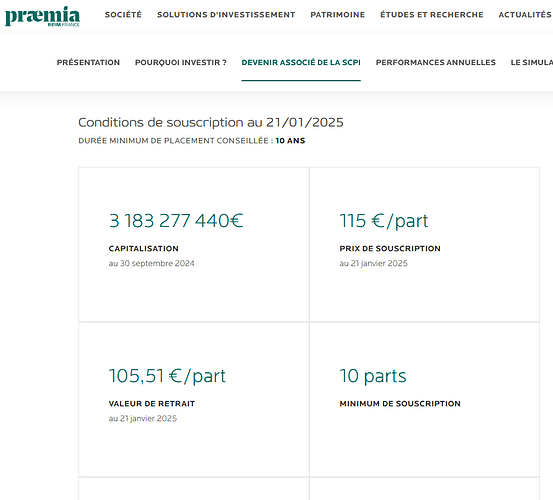Click the Minimum de souscription label
The height and width of the screenshot is (500, 553).
400,404
